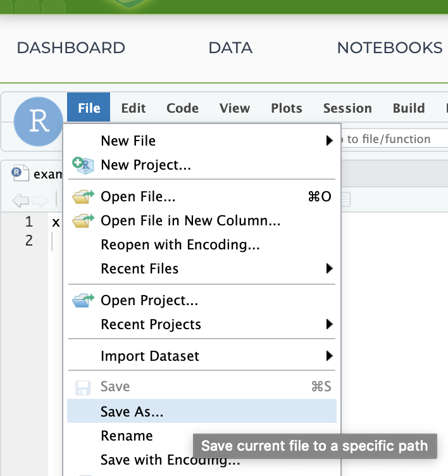Screen dimensions: 448x476
Task: Click the Open File in New Column folder icon
Action: (83, 221)
